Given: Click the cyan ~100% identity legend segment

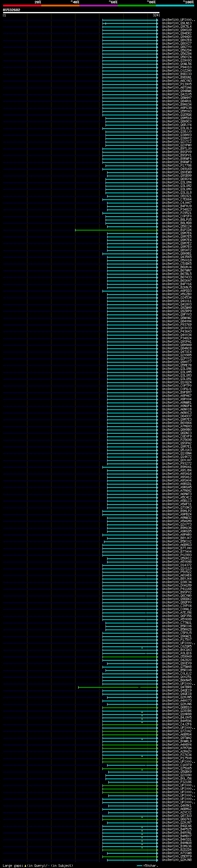Looking at the screenshot, I should [175, 6].
